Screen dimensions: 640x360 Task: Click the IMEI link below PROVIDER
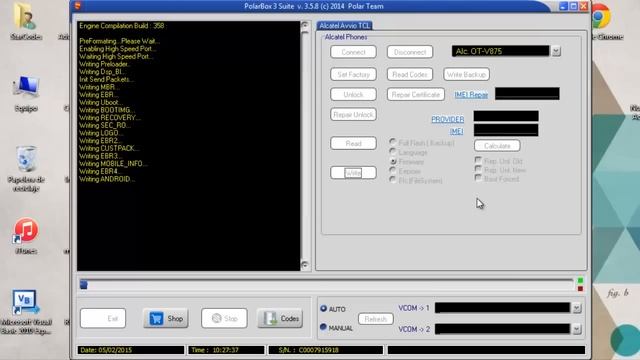[x=456, y=131]
